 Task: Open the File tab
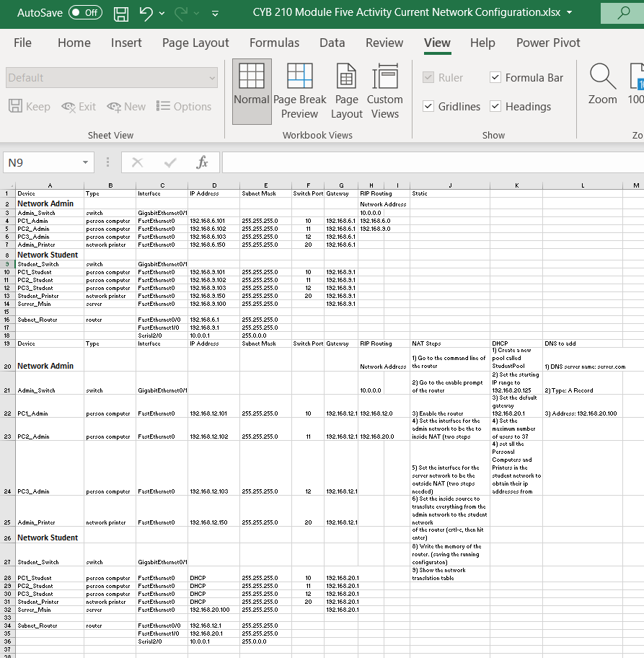pyautogui.click(x=22, y=43)
